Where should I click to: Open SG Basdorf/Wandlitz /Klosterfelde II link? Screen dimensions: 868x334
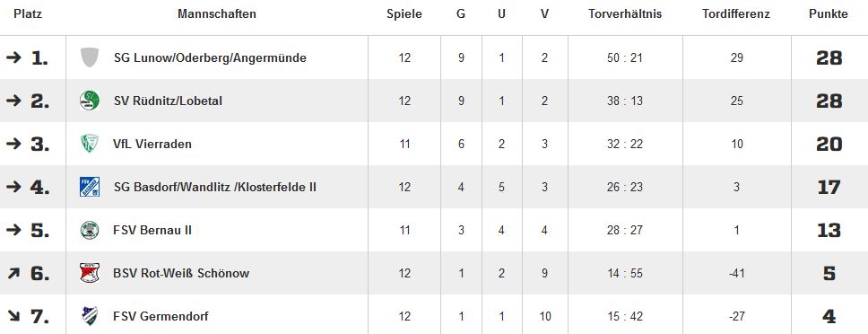tap(215, 188)
